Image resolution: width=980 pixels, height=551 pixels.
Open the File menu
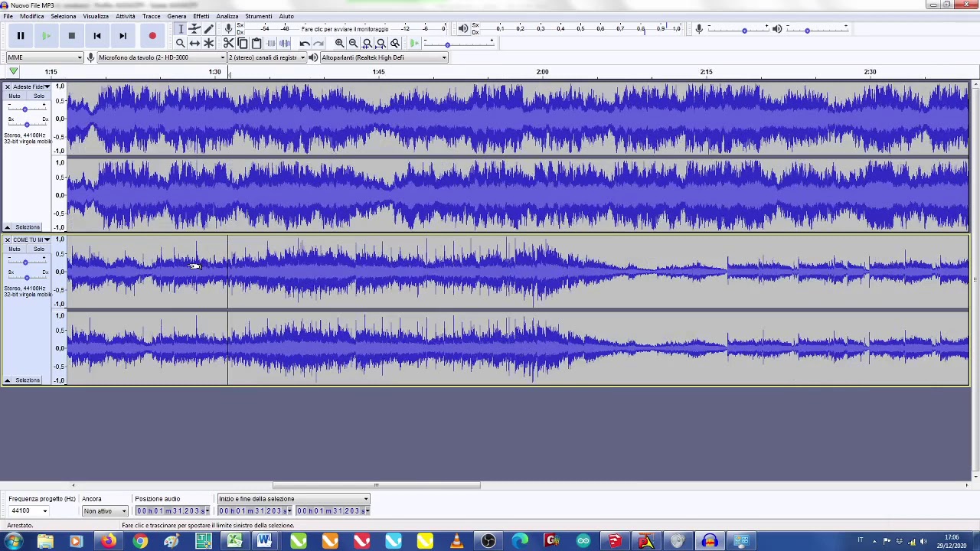tap(8, 16)
